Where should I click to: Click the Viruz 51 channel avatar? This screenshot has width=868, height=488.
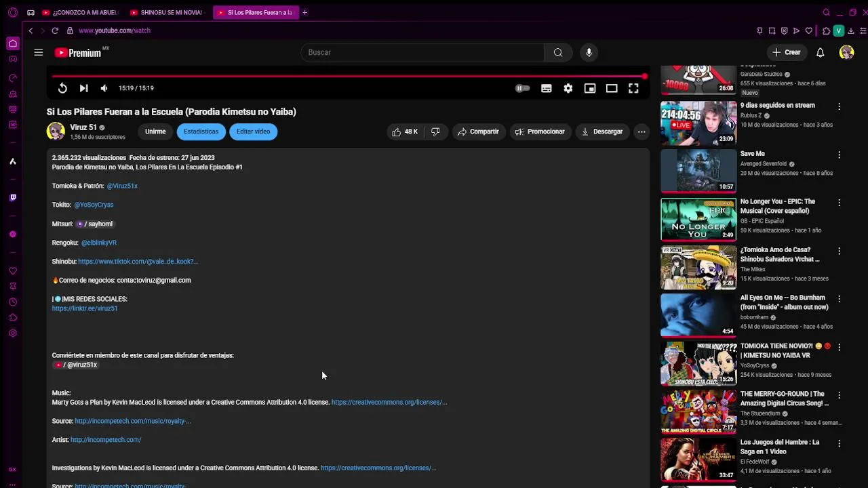(x=56, y=131)
